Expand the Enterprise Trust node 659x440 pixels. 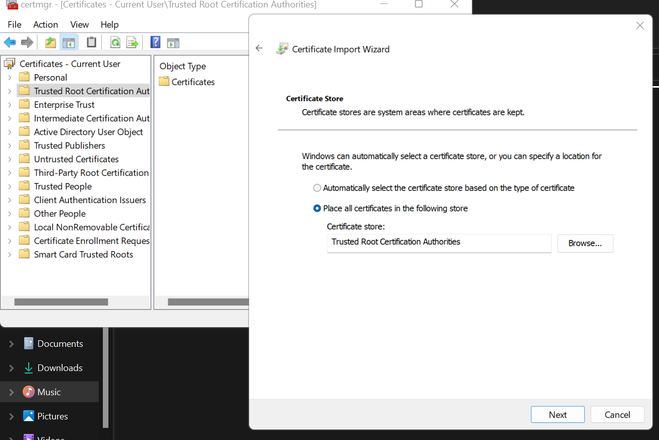pyautogui.click(x=10, y=105)
